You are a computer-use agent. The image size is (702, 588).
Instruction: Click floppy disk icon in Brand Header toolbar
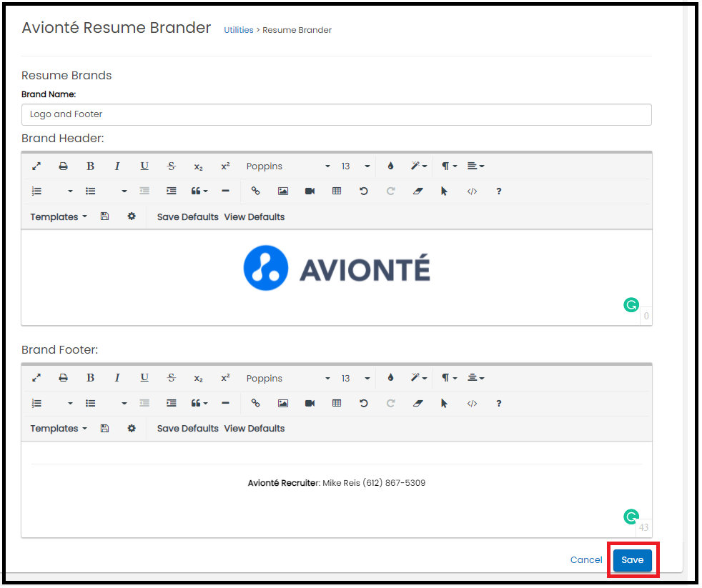coord(104,216)
